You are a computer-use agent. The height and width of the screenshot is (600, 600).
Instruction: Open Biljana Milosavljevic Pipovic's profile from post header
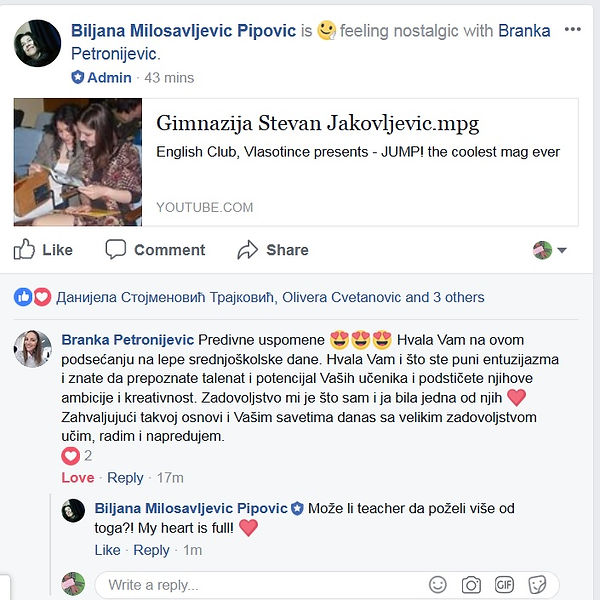click(x=184, y=31)
